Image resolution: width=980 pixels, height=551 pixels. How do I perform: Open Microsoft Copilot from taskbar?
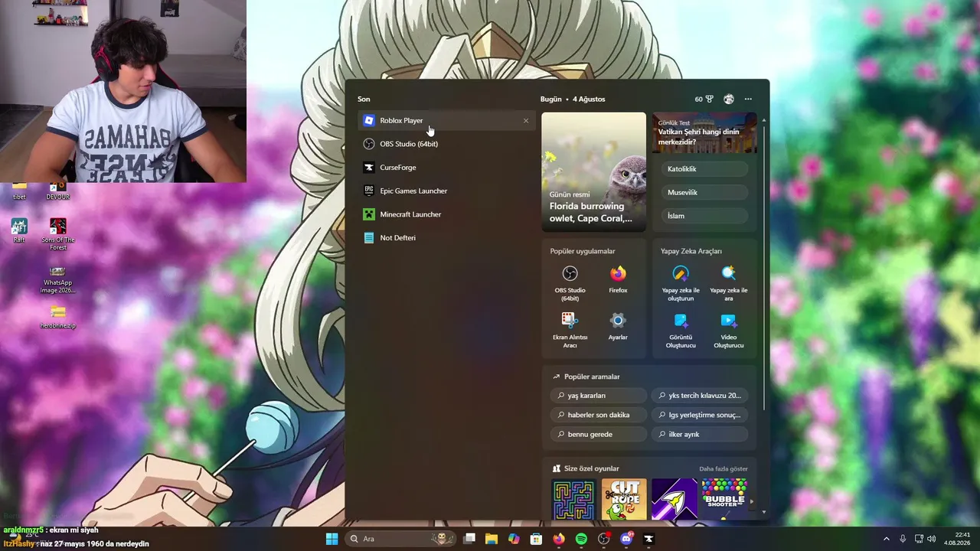tap(514, 539)
